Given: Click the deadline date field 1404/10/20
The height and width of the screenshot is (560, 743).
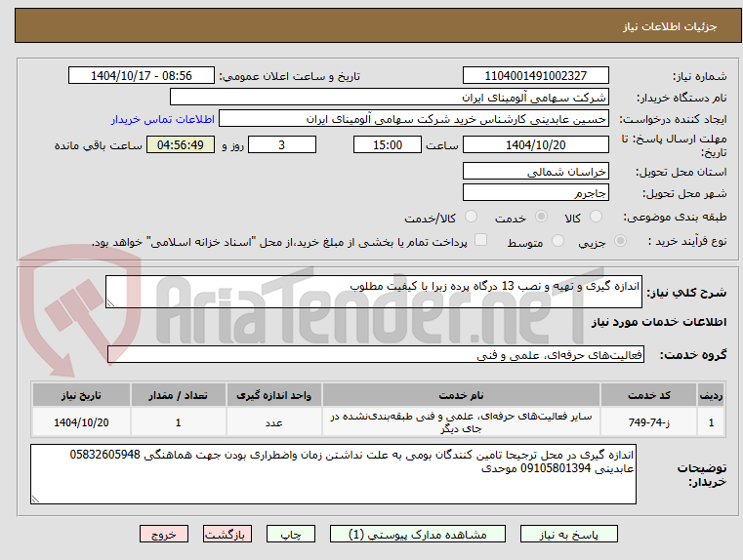Looking at the screenshot, I should click(535, 144).
